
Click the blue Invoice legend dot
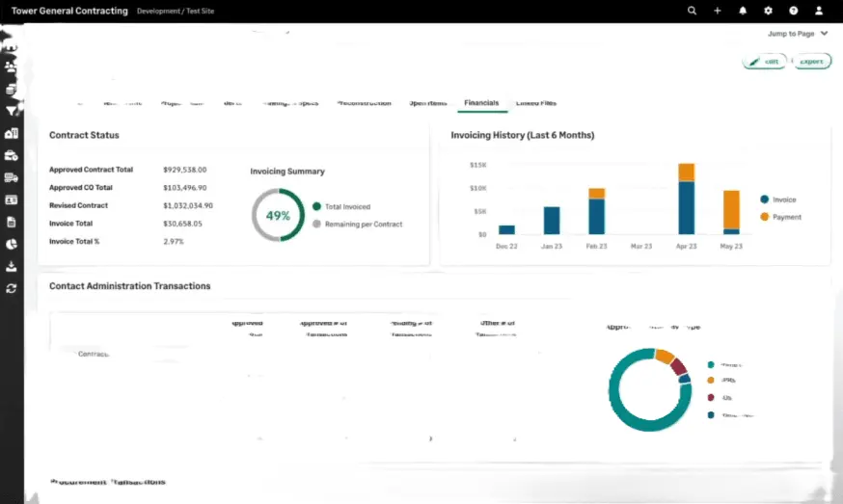pos(764,199)
